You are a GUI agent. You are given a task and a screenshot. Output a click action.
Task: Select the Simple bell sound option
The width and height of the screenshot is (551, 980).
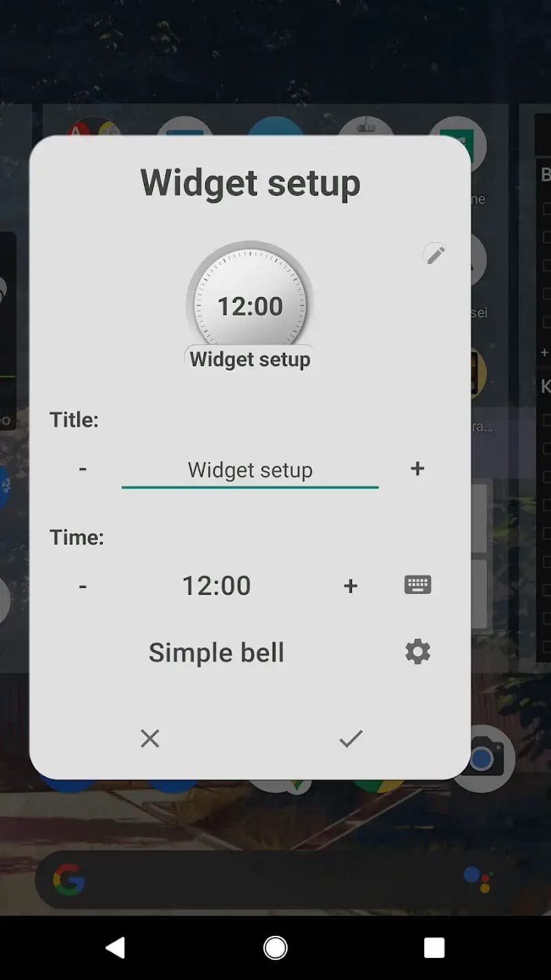[216, 653]
